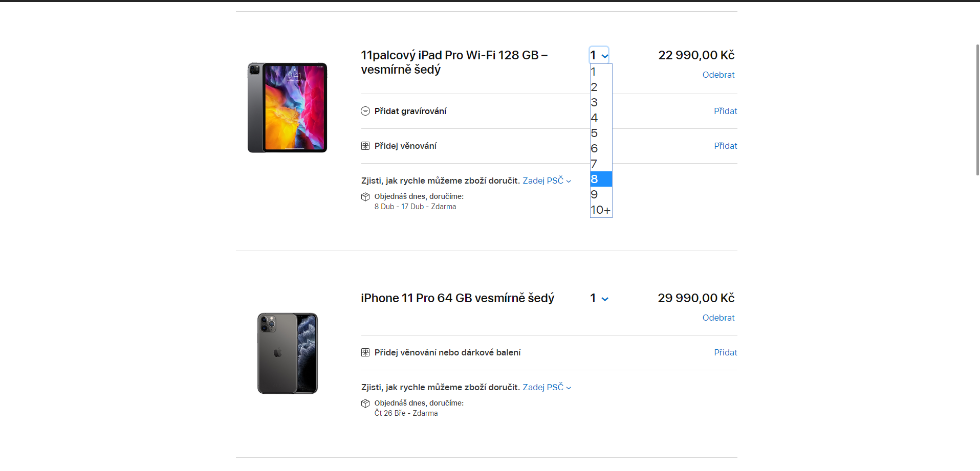Click the iPhone delivery box icon
980x471 pixels.
click(365, 403)
